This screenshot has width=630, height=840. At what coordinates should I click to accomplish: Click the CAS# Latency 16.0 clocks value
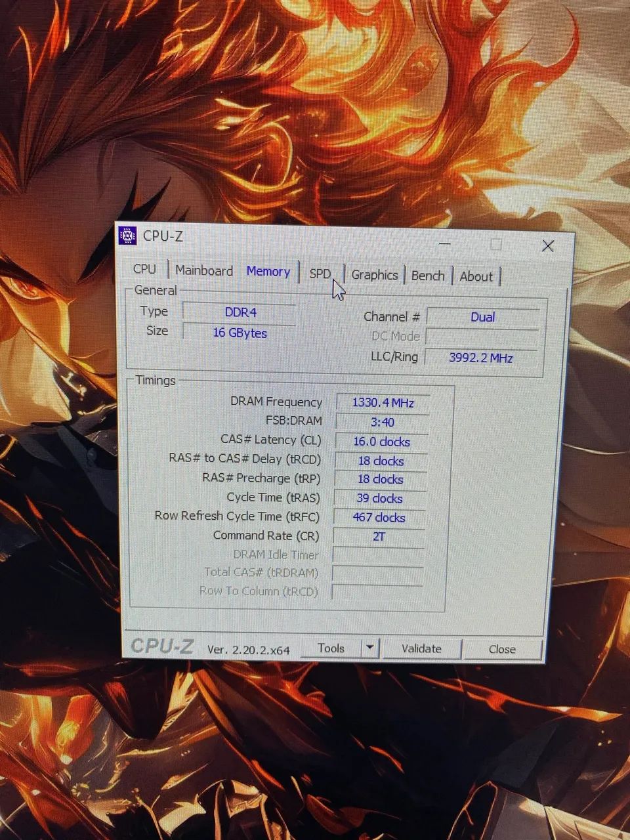[x=382, y=442]
